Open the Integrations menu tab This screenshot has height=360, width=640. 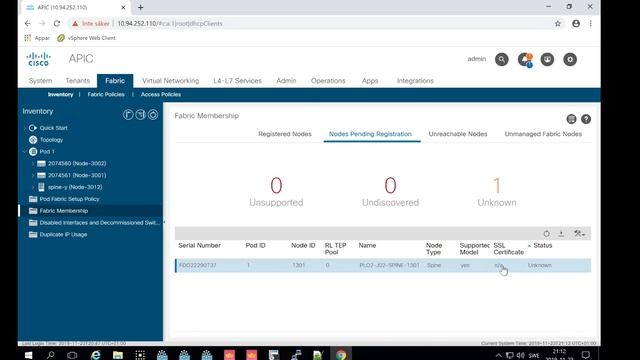(x=415, y=81)
